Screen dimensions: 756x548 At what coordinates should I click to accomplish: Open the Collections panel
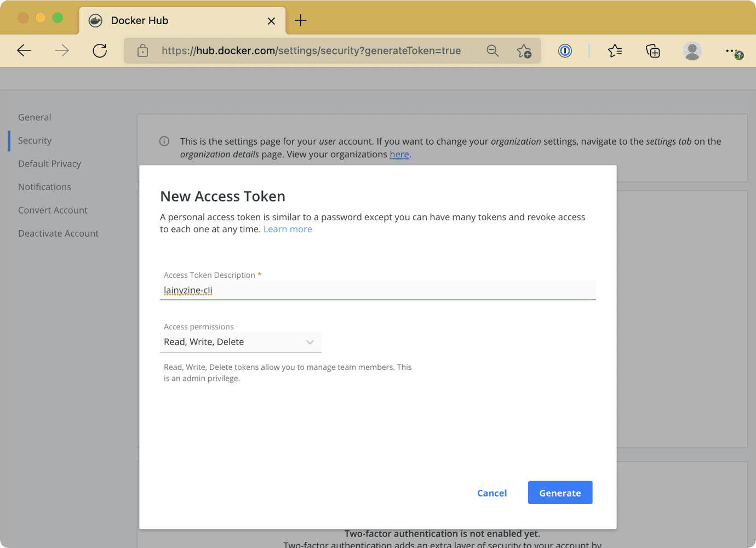(652, 51)
